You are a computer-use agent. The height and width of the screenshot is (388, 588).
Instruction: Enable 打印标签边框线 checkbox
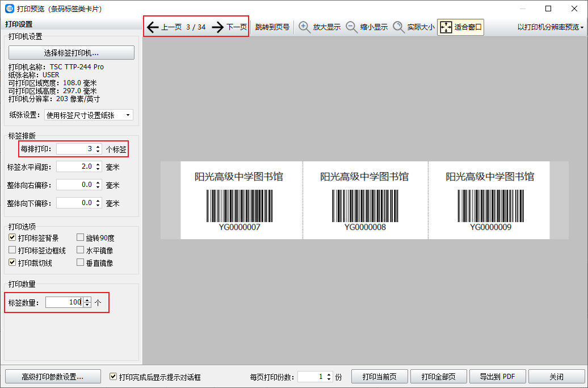pyautogui.click(x=12, y=250)
